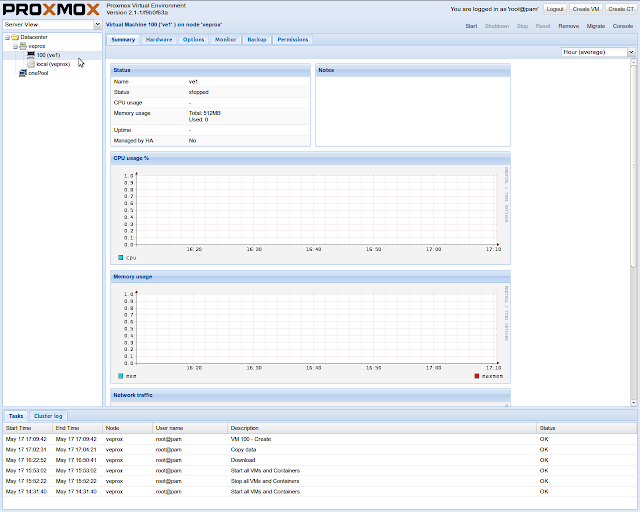
Task: Click the Remove button
Action: click(569, 26)
